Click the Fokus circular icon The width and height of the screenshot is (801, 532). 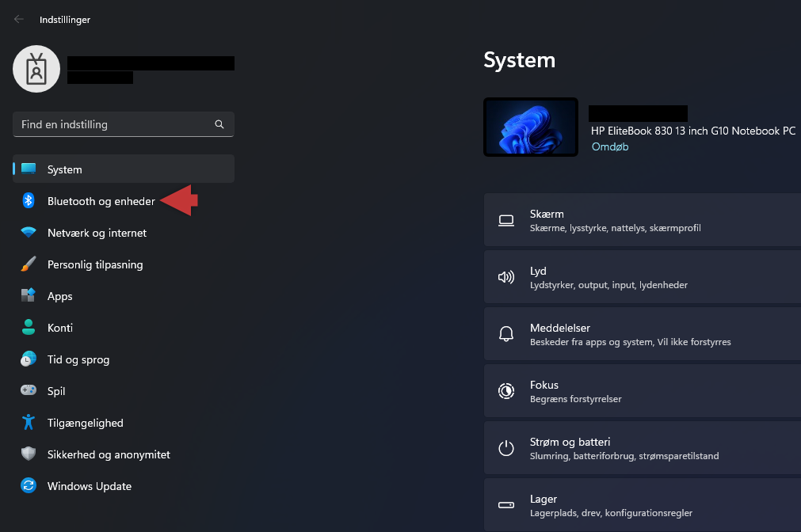[x=506, y=391]
